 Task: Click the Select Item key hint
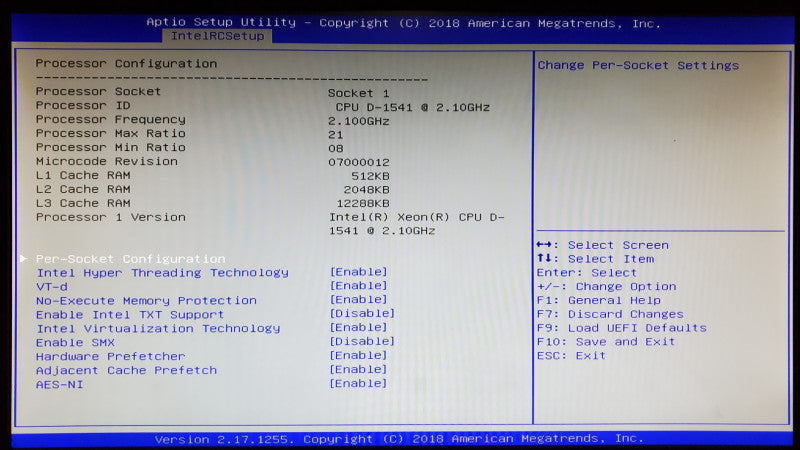(x=595, y=259)
